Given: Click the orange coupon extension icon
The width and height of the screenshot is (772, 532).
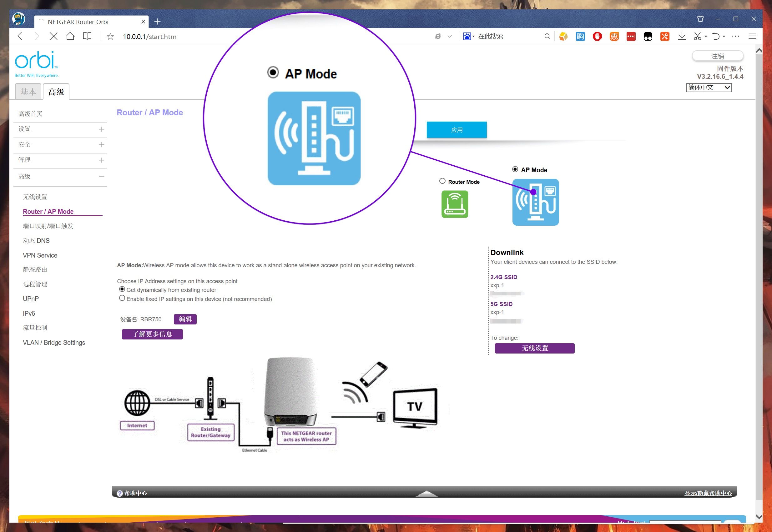Looking at the screenshot, I should point(614,36).
